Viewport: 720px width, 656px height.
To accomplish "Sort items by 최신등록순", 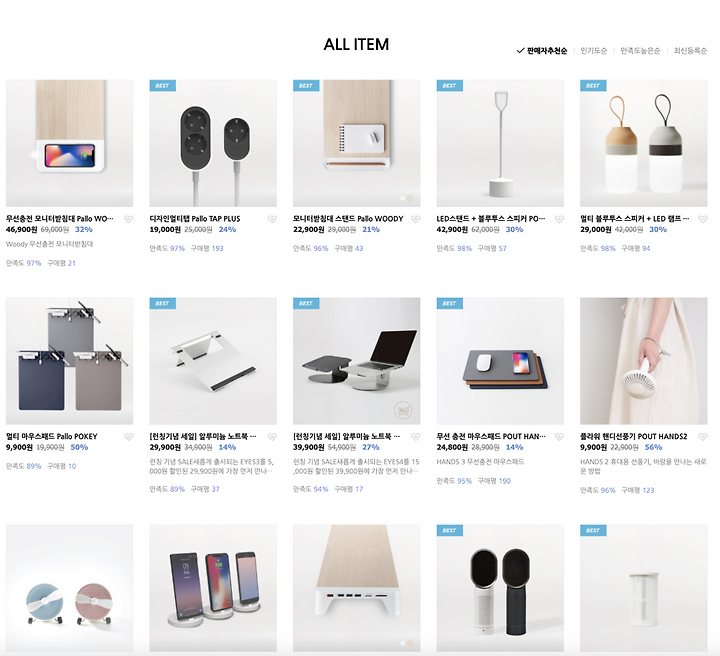I will [690, 50].
